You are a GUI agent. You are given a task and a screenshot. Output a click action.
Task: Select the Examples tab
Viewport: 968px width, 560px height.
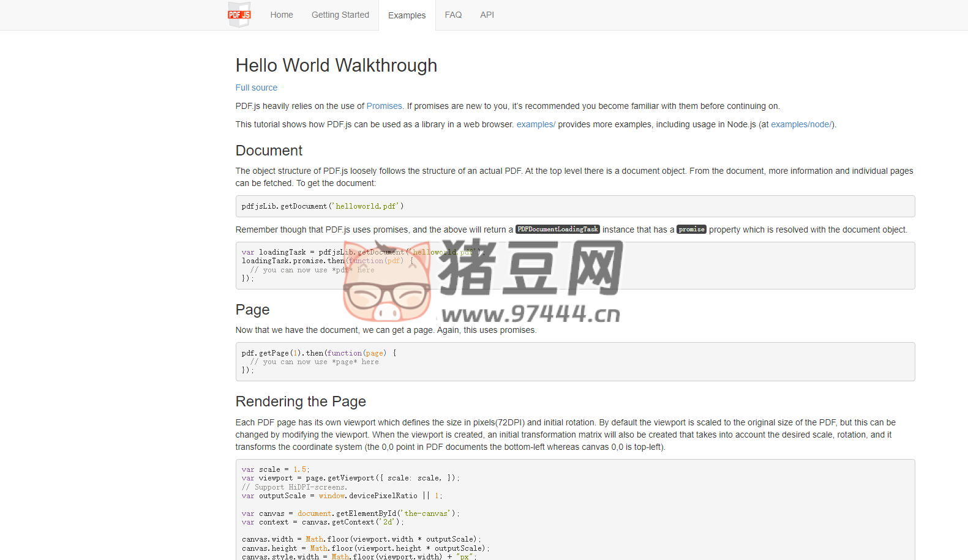[407, 15]
